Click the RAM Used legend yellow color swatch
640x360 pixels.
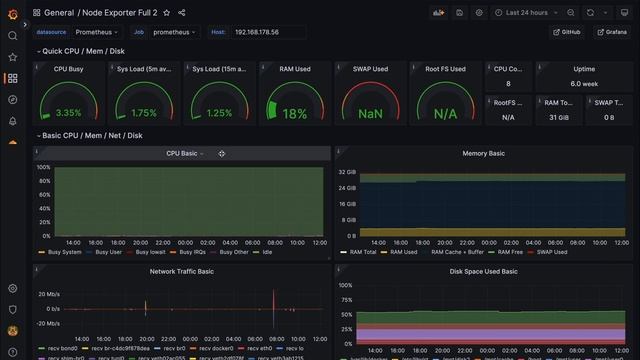384,252
